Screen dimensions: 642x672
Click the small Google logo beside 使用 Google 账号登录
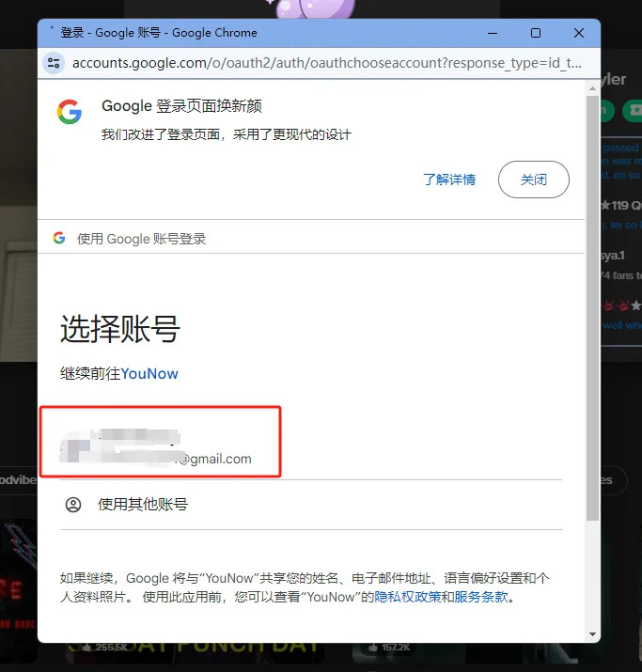(x=59, y=238)
